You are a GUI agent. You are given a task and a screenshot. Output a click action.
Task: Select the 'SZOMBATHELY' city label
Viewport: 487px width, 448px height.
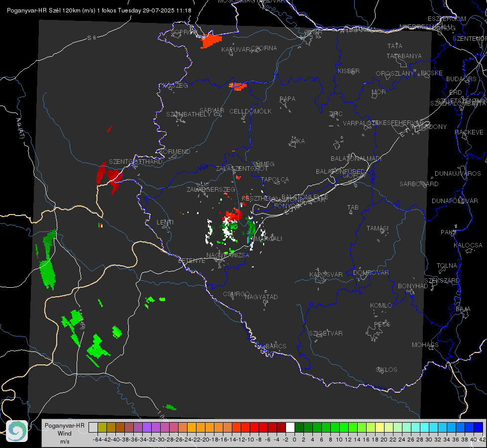tap(189, 114)
